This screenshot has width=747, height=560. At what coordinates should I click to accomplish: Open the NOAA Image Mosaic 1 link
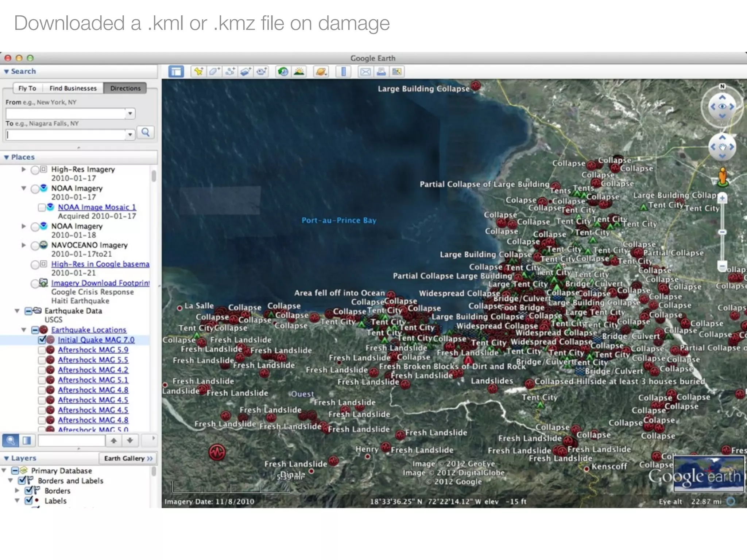click(x=97, y=207)
